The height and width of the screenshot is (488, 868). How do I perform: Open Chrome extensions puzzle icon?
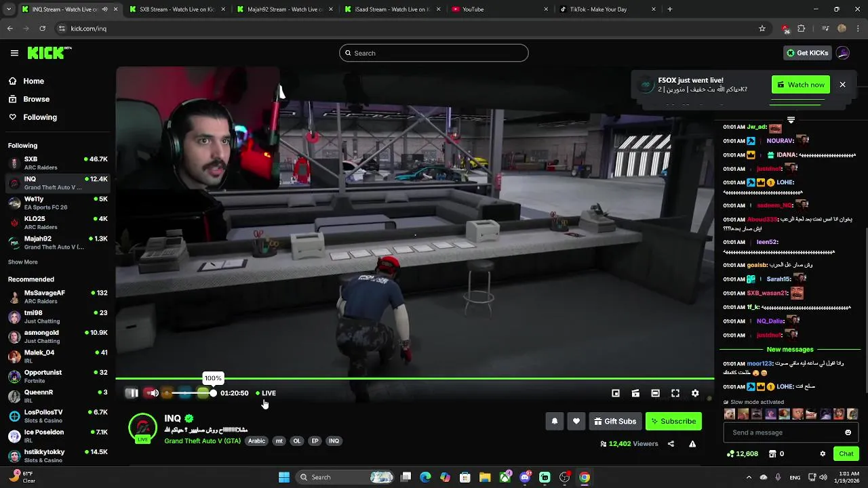click(802, 28)
